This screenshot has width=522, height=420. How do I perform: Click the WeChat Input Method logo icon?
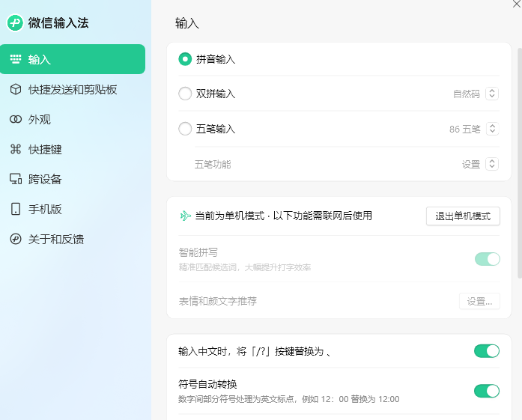click(x=15, y=22)
